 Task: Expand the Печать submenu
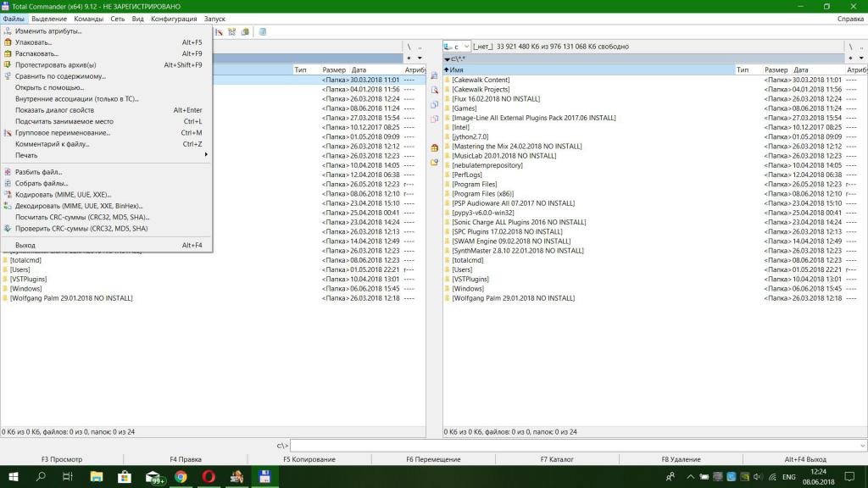pyautogui.click(x=106, y=156)
